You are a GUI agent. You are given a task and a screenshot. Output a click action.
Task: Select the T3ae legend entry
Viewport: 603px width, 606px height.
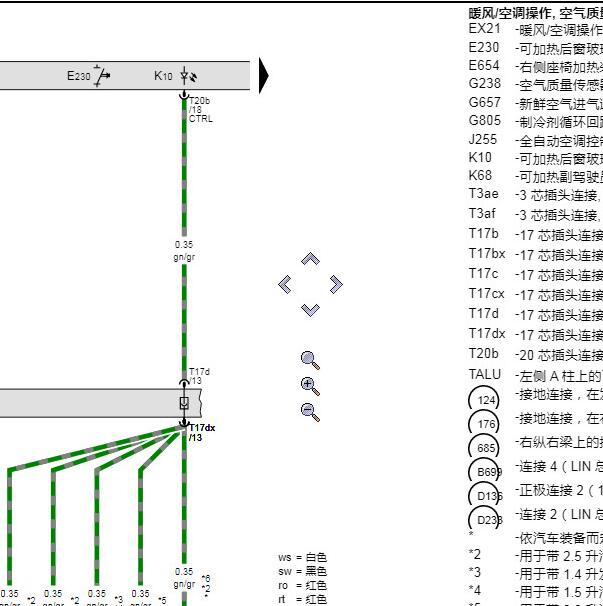pos(536,194)
